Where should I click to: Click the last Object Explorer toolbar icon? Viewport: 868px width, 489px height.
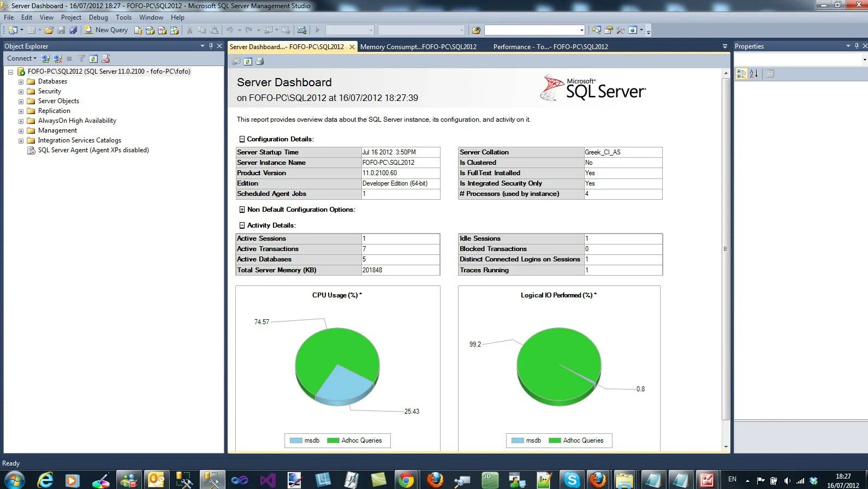click(x=106, y=58)
